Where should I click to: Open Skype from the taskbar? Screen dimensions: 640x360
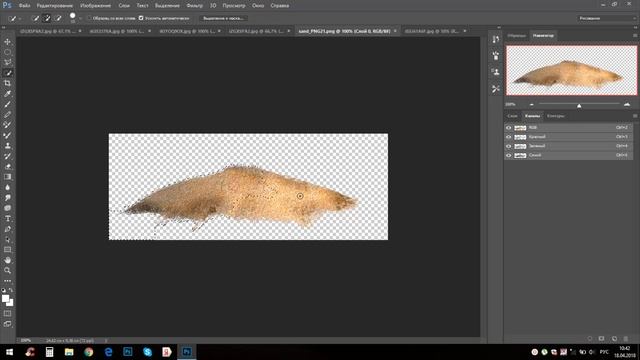click(147, 352)
